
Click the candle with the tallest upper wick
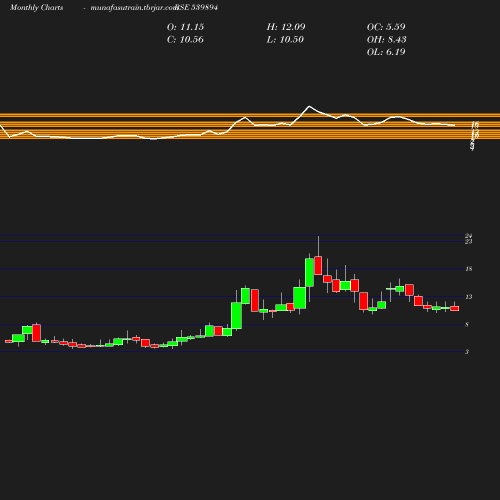318,265
